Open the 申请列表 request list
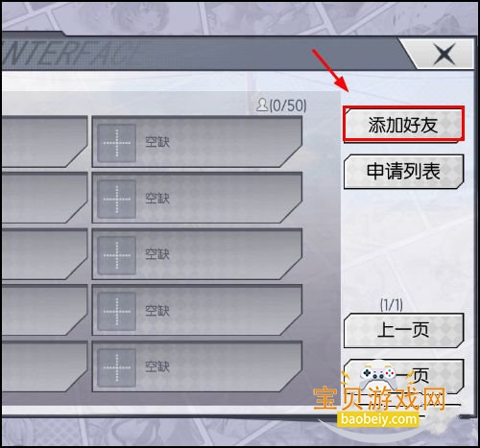The image size is (480, 448). point(403,172)
